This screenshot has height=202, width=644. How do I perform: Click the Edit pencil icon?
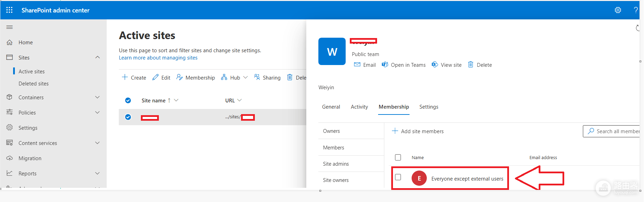pyautogui.click(x=155, y=77)
